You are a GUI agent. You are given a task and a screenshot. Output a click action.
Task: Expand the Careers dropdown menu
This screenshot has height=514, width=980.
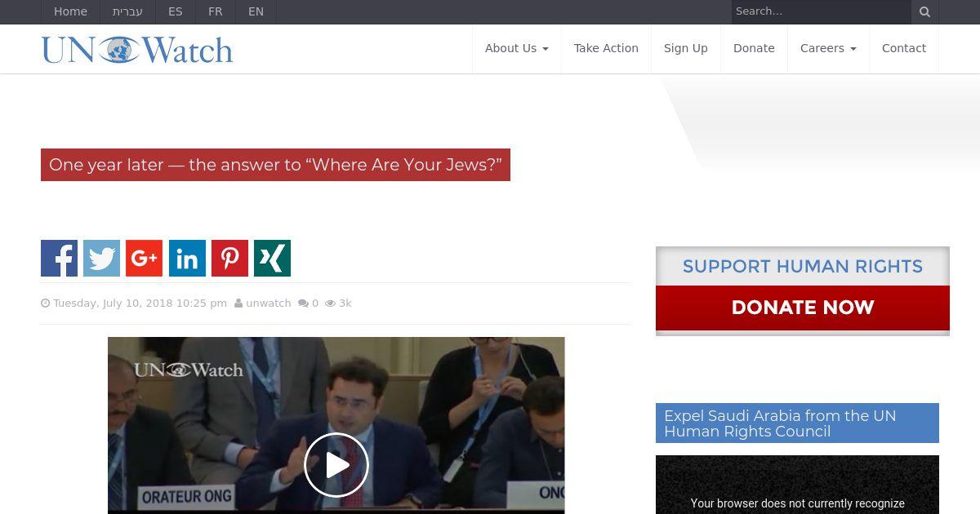tap(828, 48)
